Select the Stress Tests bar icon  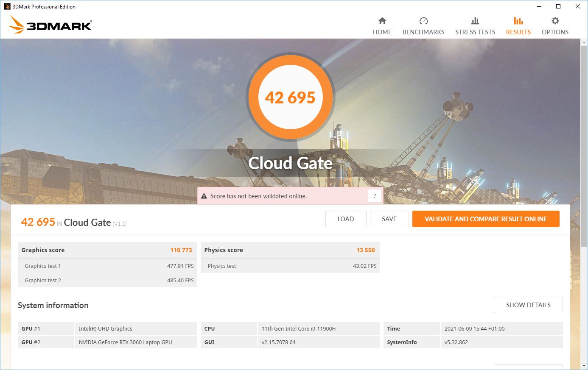coord(475,21)
